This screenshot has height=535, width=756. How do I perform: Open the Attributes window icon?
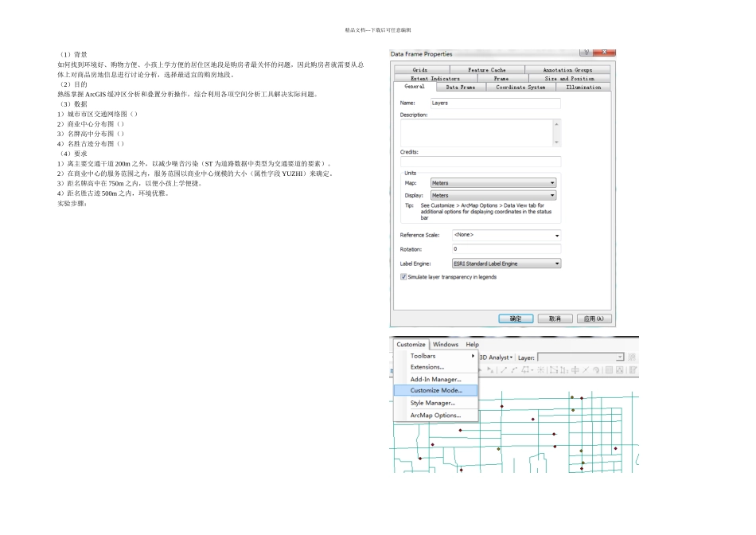click(x=609, y=370)
